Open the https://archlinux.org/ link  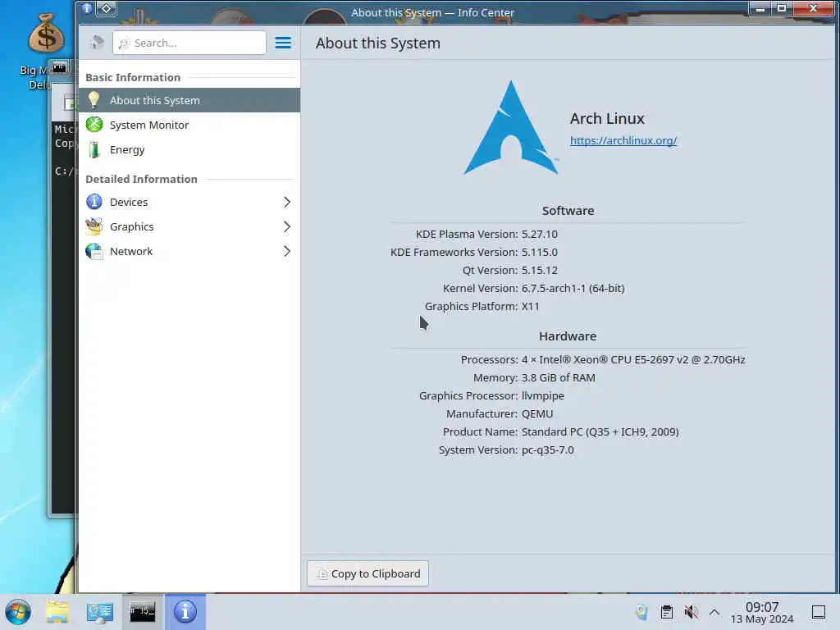(623, 140)
